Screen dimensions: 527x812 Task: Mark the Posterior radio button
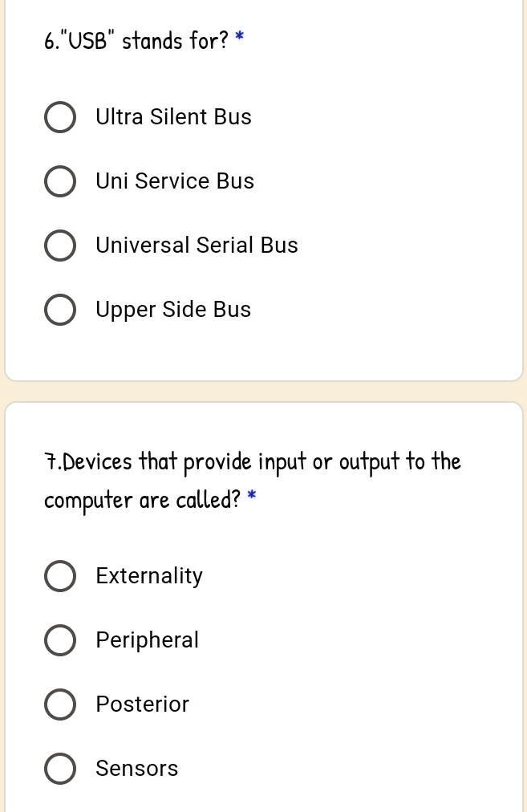60,704
